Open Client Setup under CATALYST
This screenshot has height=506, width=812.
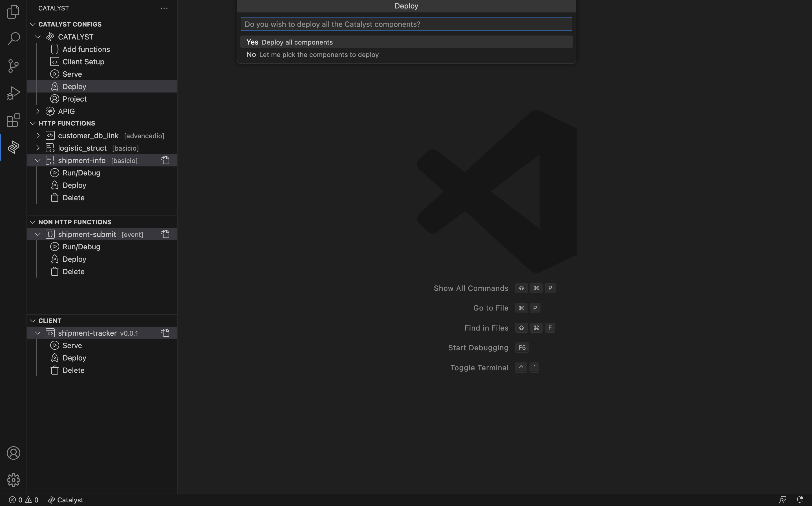tap(102, 61)
